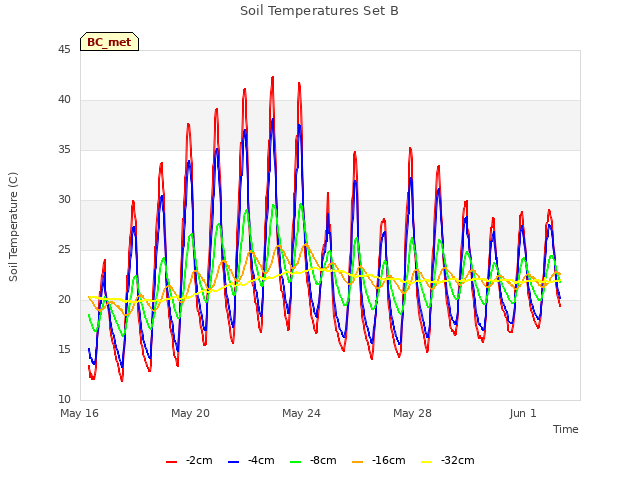
Task: Toggle the -16cm series in the legend
Action: (x=378, y=460)
